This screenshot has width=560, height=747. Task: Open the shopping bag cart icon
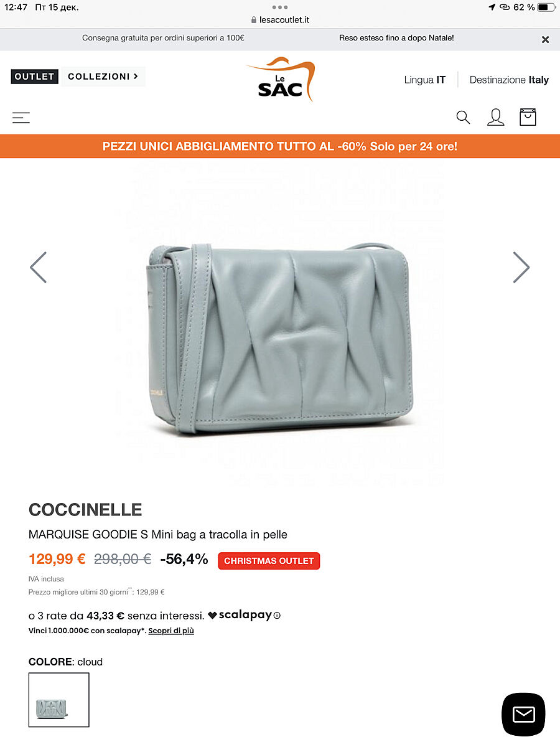coord(528,116)
